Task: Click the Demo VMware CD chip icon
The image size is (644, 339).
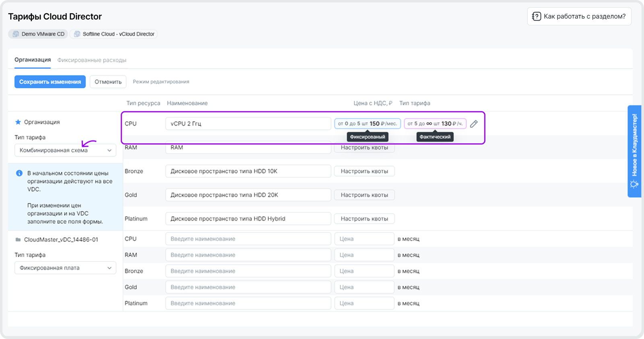Action: [x=16, y=34]
